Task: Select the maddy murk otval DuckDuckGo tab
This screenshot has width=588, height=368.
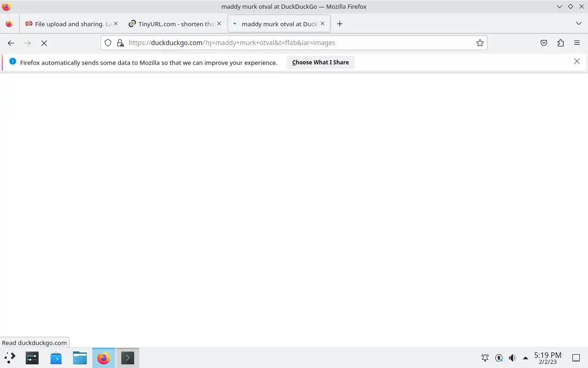Action: (278, 24)
